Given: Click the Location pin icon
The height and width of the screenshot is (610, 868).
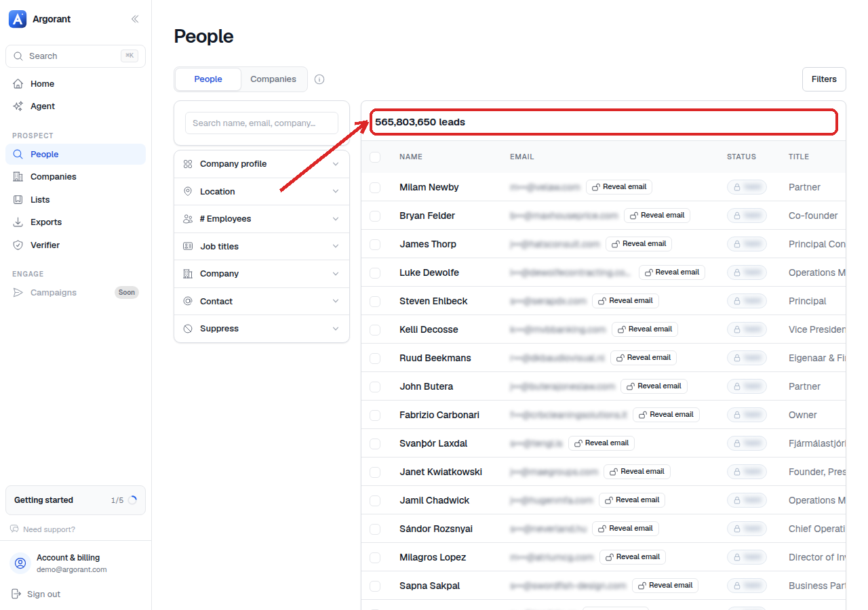Looking at the screenshot, I should [x=188, y=192].
